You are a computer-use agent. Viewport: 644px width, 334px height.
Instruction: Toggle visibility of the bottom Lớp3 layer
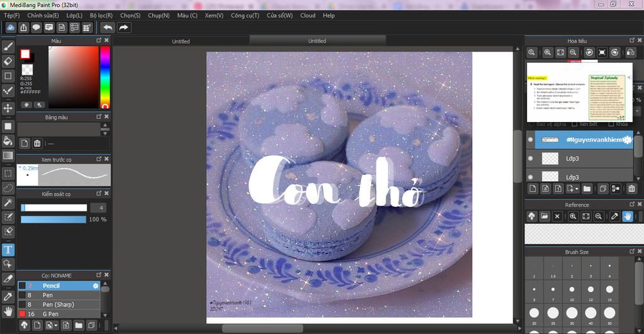(530, 177)
